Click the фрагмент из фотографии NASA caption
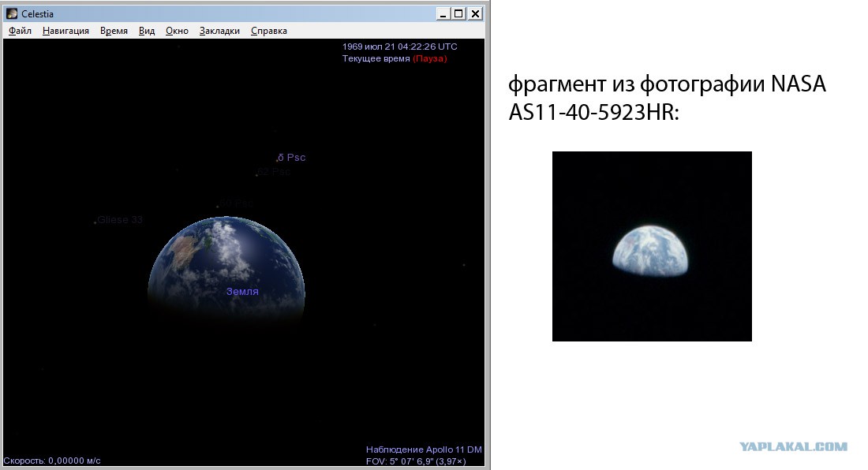This screenshot has height=470, width=868. (x=667, y=98)
